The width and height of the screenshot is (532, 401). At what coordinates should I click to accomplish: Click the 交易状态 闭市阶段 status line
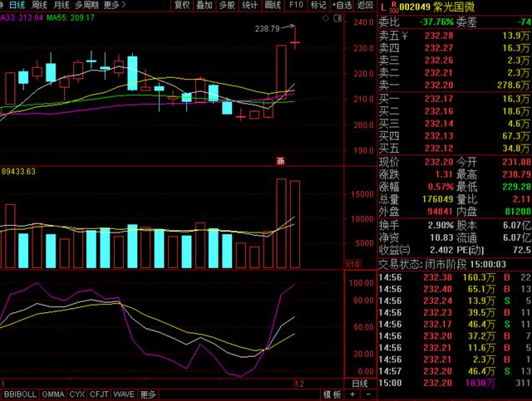pyautogui.click(x=442, y=264)
